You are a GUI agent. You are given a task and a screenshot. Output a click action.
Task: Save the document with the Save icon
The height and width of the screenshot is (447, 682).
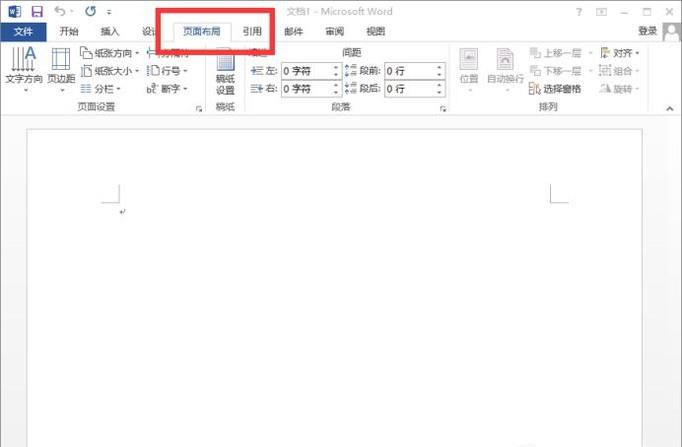(x=37, y=11)
